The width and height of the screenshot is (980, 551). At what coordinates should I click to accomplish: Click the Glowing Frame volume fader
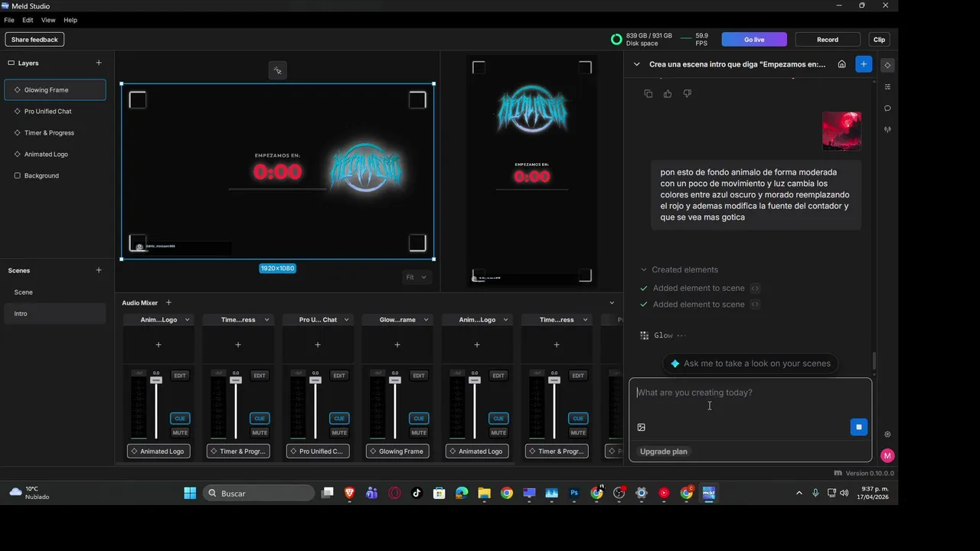click(395, 380)
